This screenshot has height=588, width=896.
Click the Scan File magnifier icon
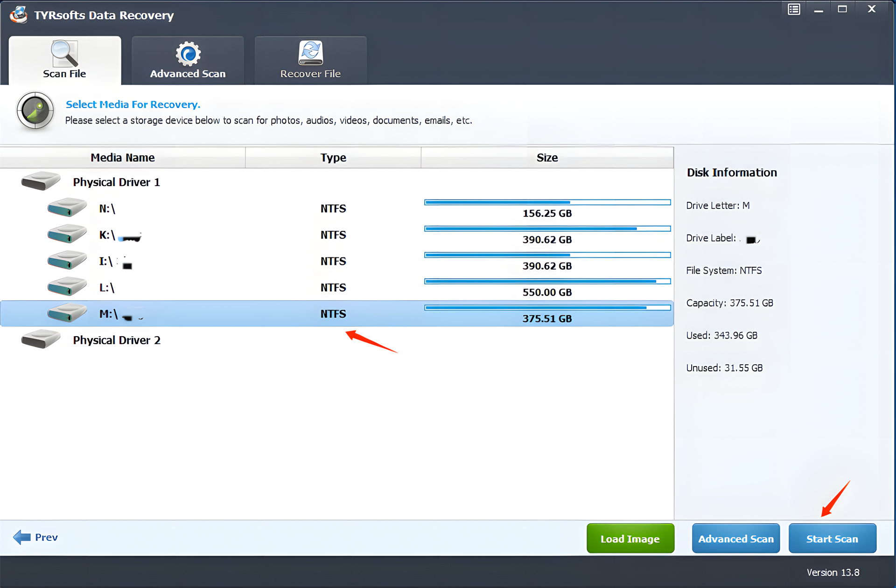(x=64, y=53)
